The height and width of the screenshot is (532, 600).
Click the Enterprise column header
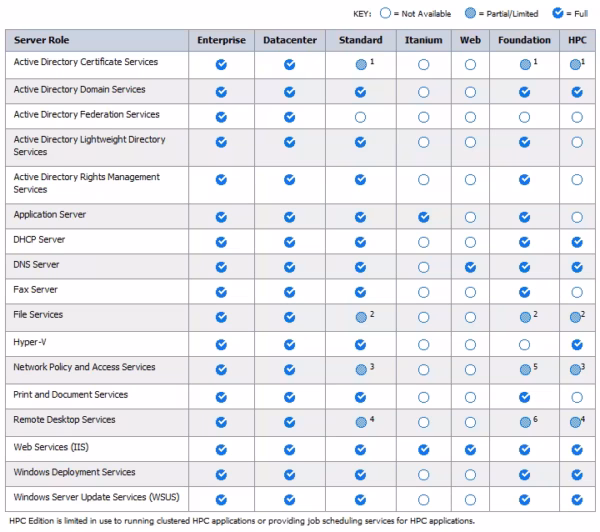[222, 40]
